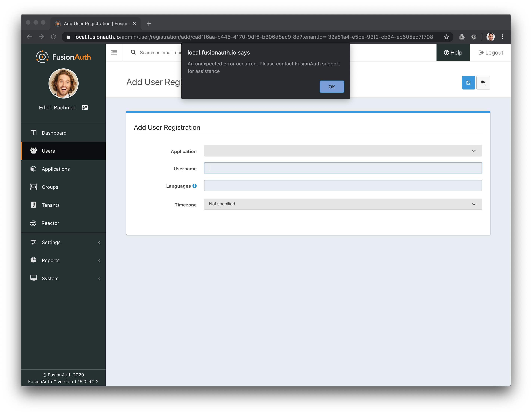Expand the Reports menu chevron
The height and width of the screenshot is (414, 532).
[x=99, y=260]
